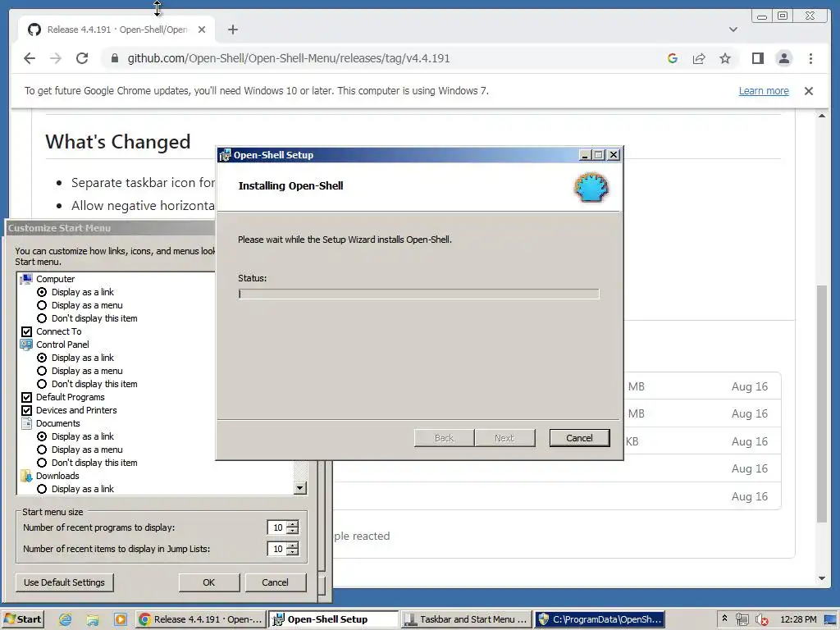Switch to Taskbar and Start Menu window
The width and height of the screenshot is (840, 630).
tap(466, 619)
